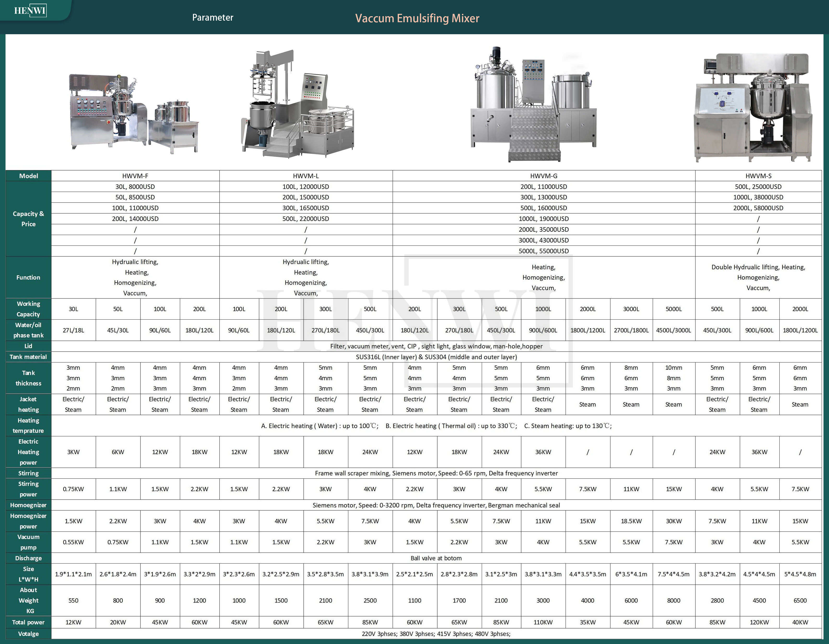This screenshot has width=829, height=644.
Task: Click the '4500L/3000L' phase tank cell
Action: point(674,330)
